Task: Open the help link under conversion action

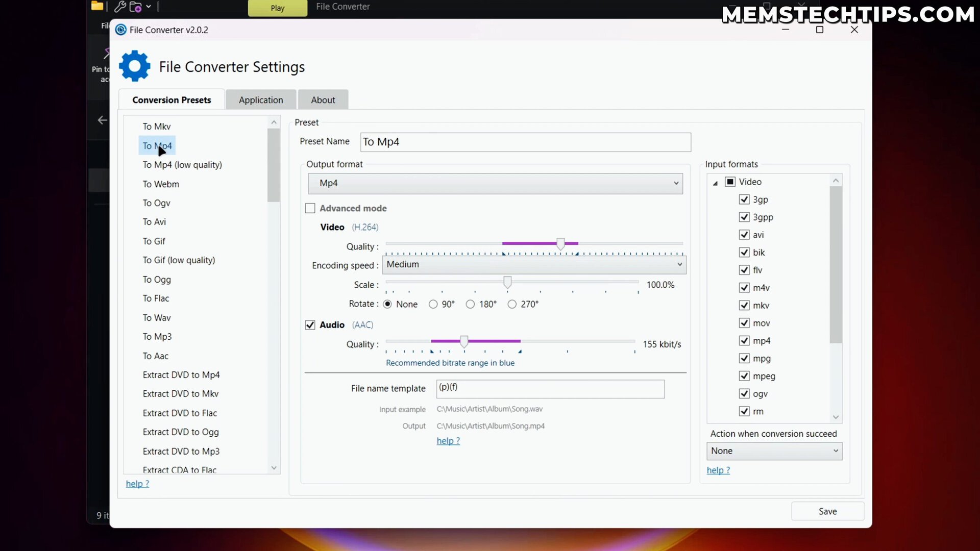Action: 718,470
